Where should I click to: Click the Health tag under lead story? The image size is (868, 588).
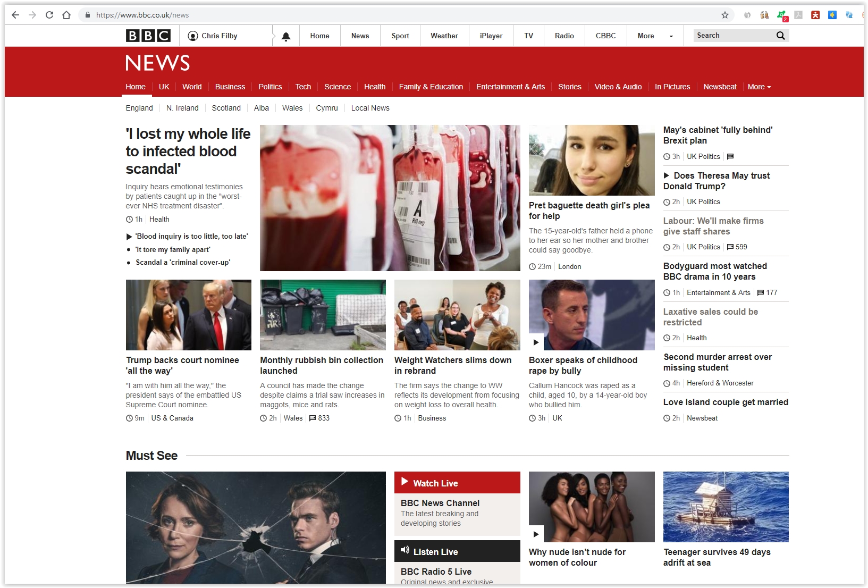pyautogui.click(x=159, y=219)
